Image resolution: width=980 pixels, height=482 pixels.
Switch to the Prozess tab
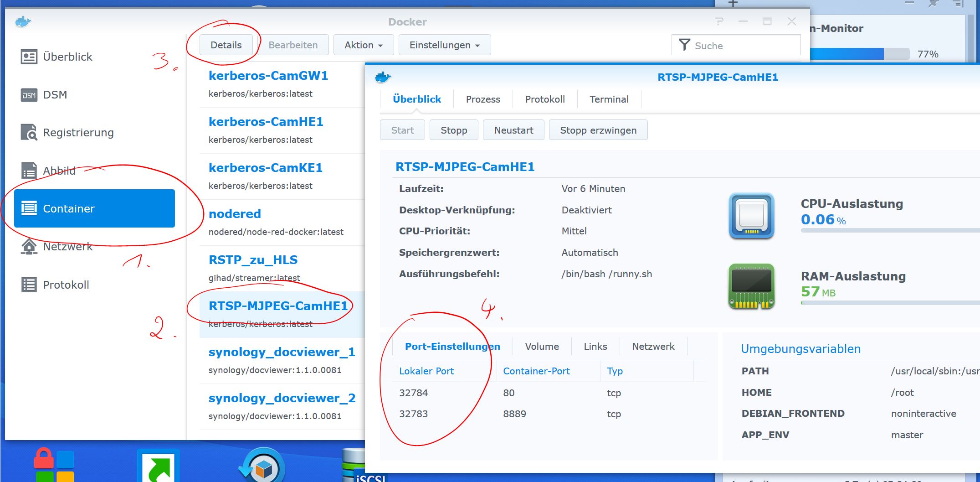[x=483, y=99]
